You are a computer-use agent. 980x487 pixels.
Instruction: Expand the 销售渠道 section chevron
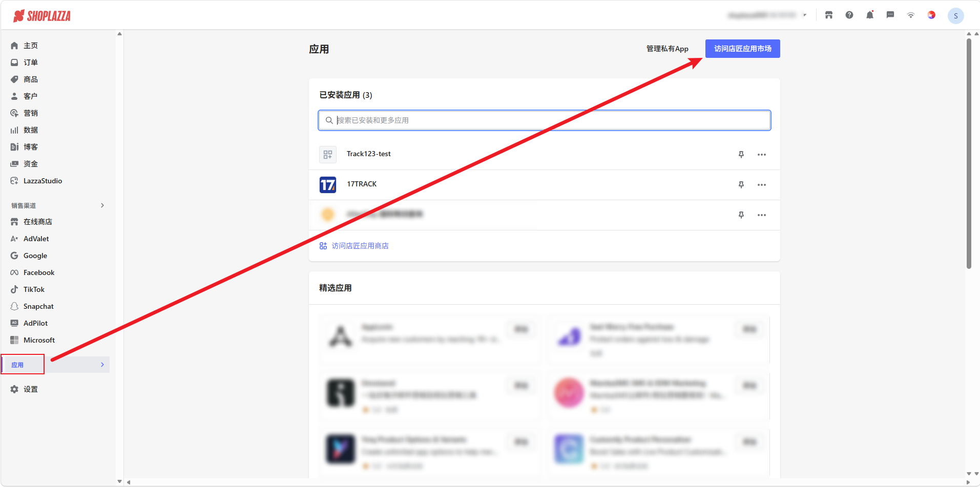(102, 205)
